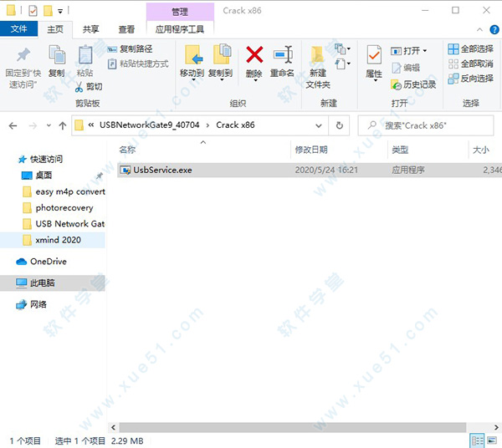Switch to the View (查看) tab
The height and width of the screenshot is (448, 502).
(x=126, y=29)
